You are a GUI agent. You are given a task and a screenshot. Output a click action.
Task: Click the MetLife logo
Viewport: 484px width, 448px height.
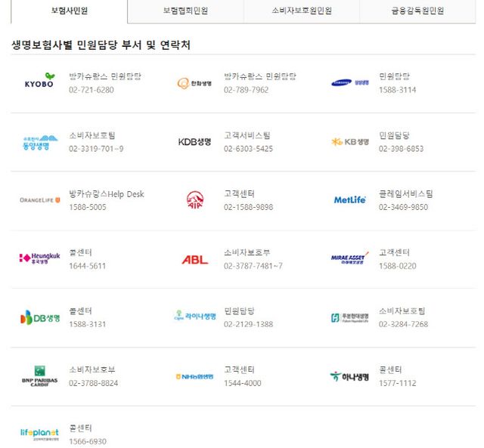(350, 199)
